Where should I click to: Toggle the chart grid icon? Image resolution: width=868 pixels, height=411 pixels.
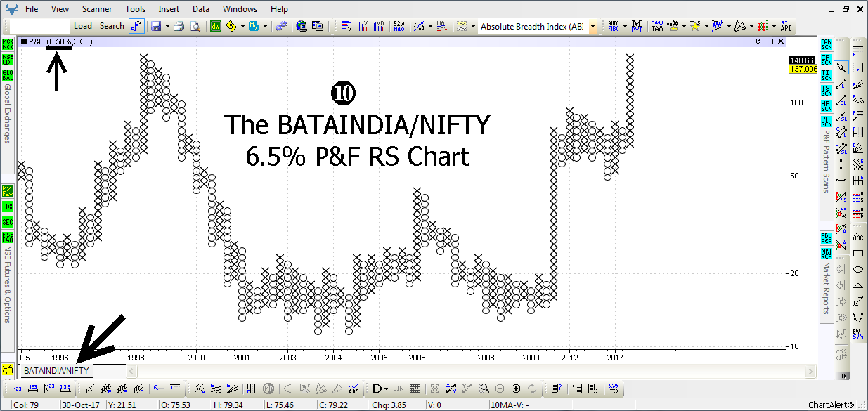click(415, 389)
